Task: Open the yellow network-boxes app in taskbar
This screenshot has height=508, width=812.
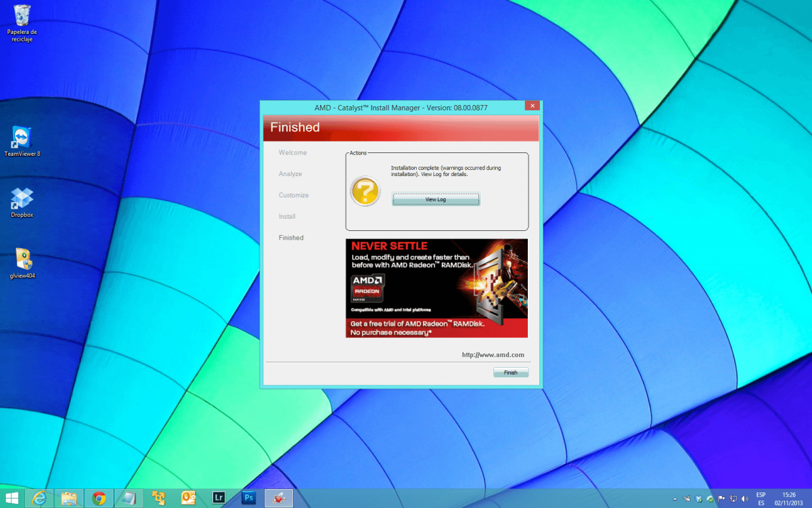Action: pyautogui.click(x=158, y=498)
